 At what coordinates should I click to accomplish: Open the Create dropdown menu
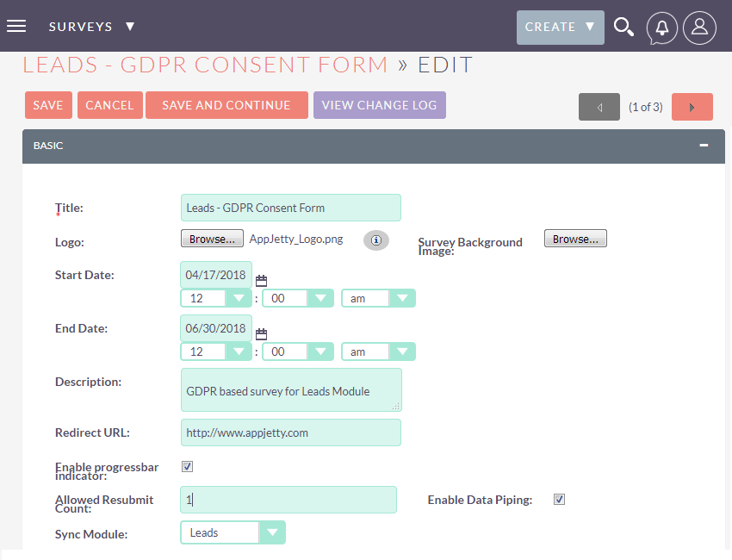[x=561, y=28]
